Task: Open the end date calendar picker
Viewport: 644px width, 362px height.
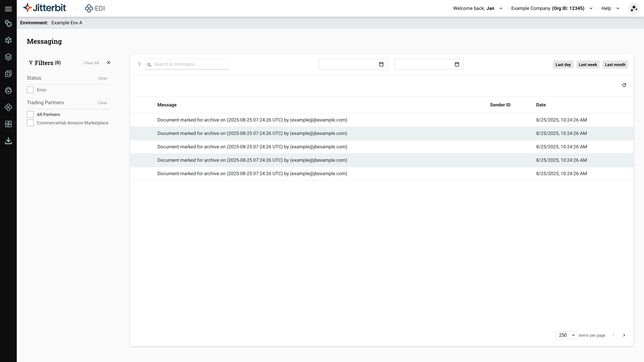Action: [457, 65]
